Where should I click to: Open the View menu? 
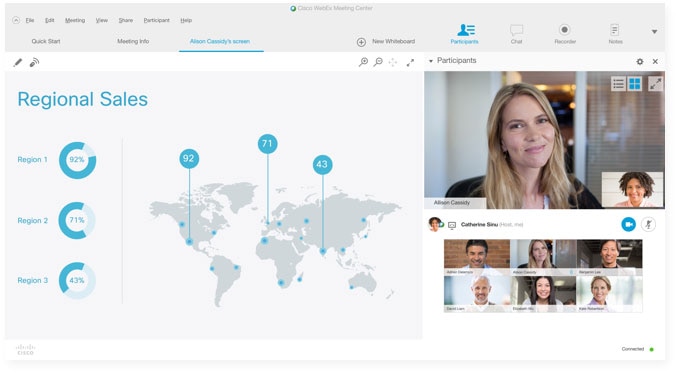coord(102,20)
